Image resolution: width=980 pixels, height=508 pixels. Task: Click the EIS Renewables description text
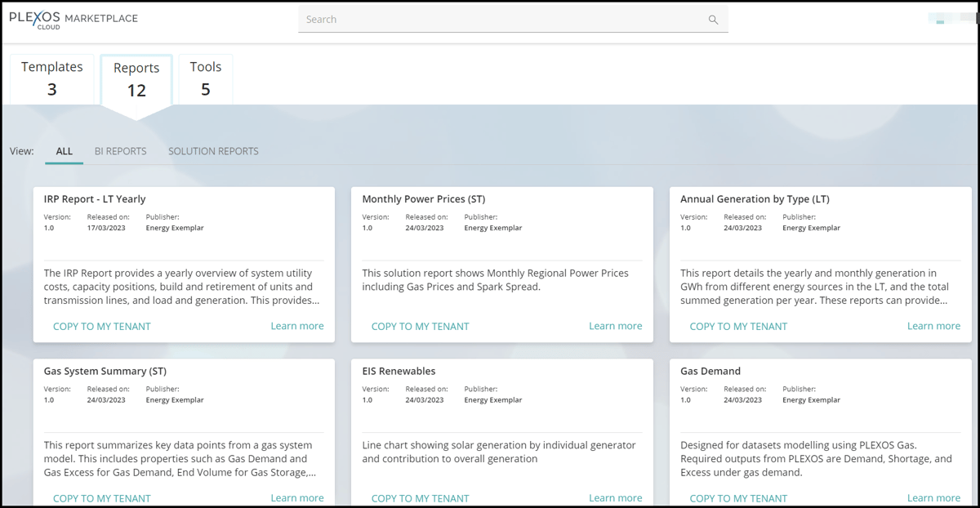coord(499,452)
